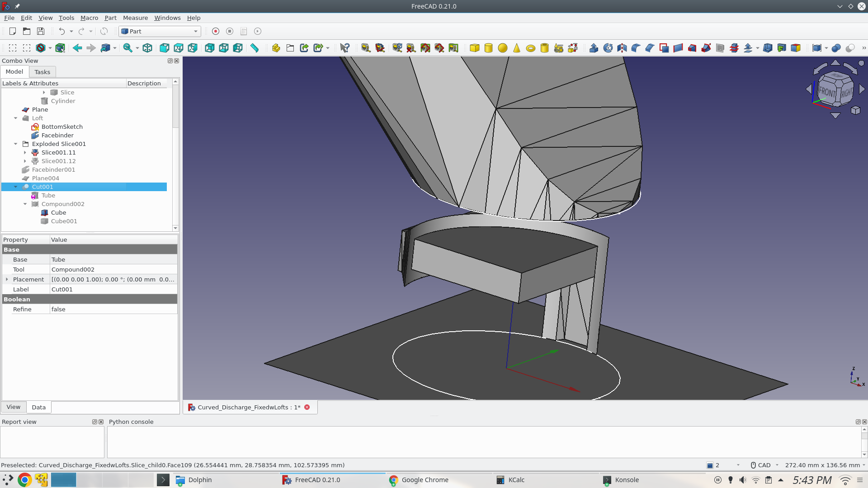
Task: Open the draw style dropdown arrow
Action: click(50, 48)
